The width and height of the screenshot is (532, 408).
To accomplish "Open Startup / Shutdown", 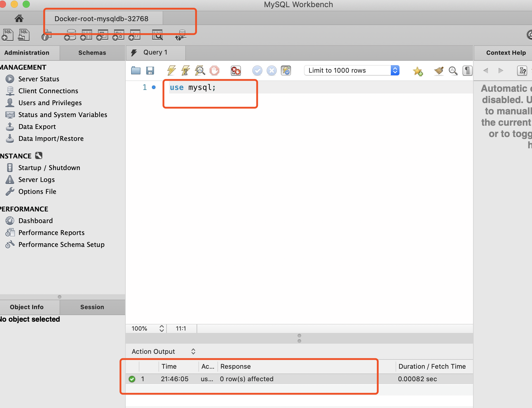I will (49, 168).
